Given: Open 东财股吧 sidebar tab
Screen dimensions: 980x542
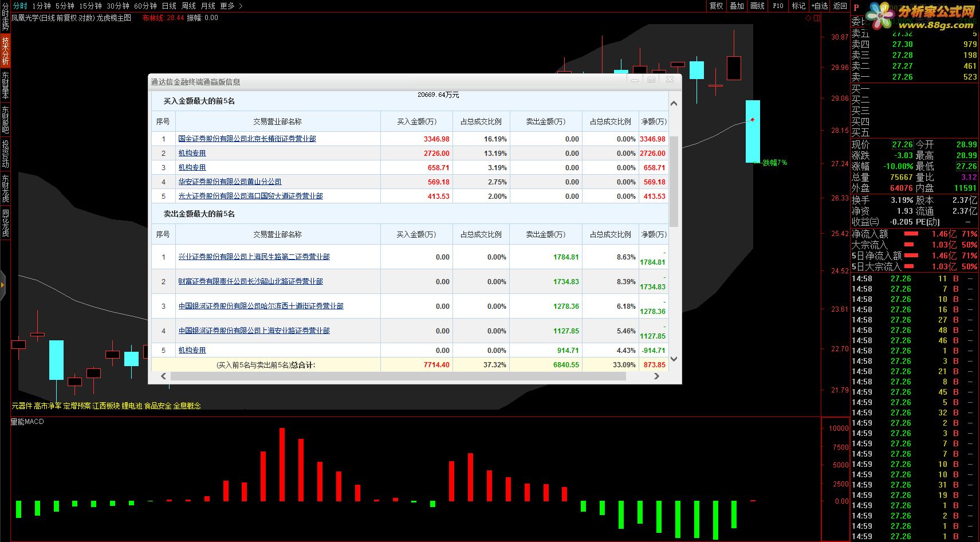Looking at the screenshot, I should (x=5, y=120).
